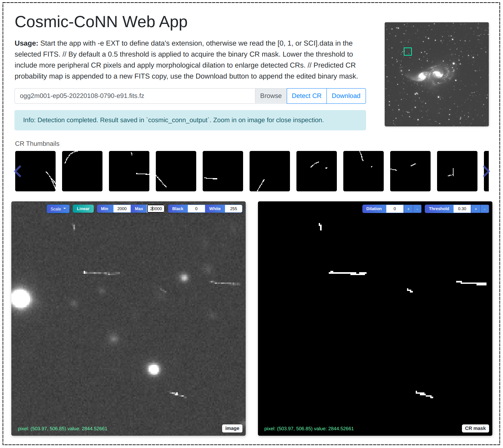
Task: Select the eighth CR thumbnail
Action: coord(363,171)
